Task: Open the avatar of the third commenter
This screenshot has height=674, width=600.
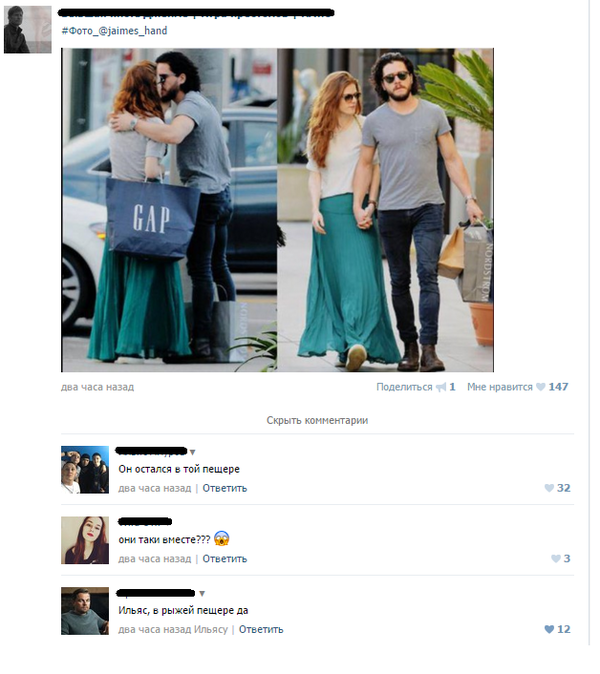Action: [x=85, y=611]
